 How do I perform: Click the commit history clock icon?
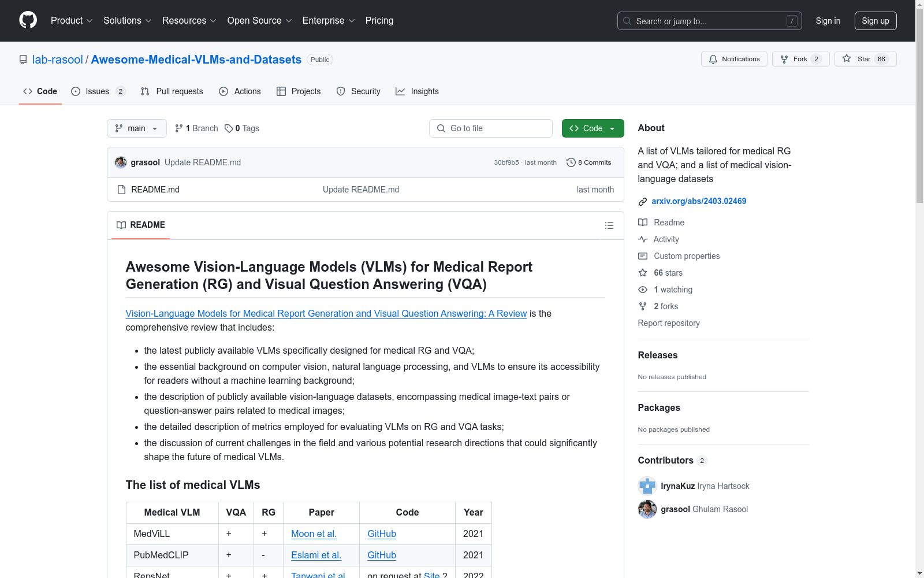tap(571, 162)
